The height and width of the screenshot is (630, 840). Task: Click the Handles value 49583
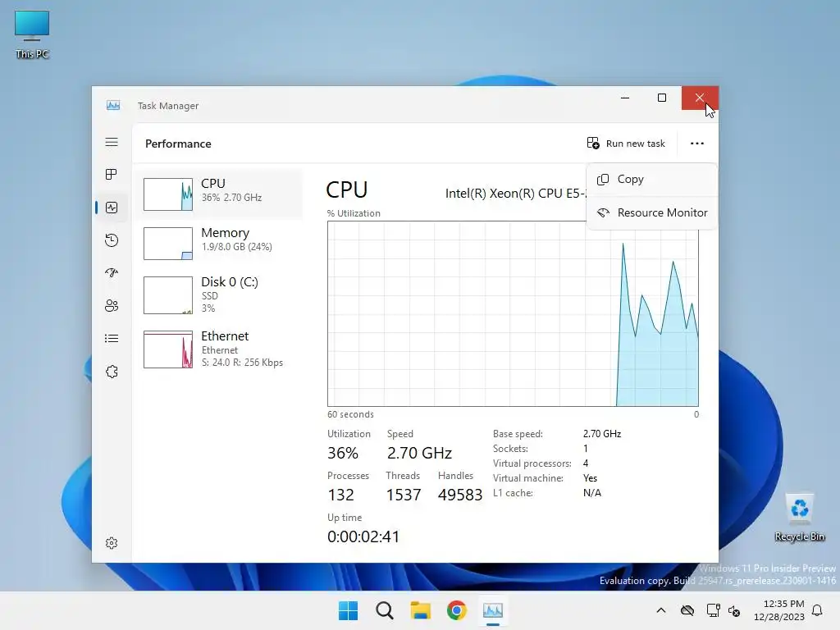point(460,495)
